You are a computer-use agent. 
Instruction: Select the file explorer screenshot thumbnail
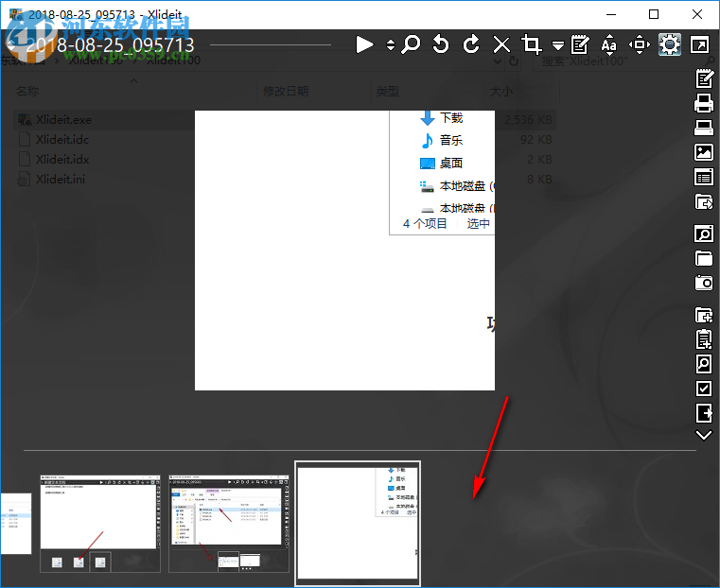(x=229, y=524)
